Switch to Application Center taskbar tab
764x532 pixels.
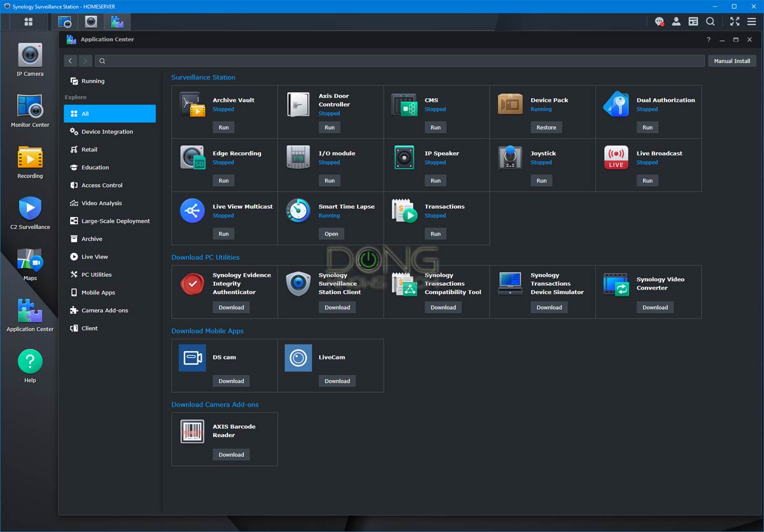(117, 22)
